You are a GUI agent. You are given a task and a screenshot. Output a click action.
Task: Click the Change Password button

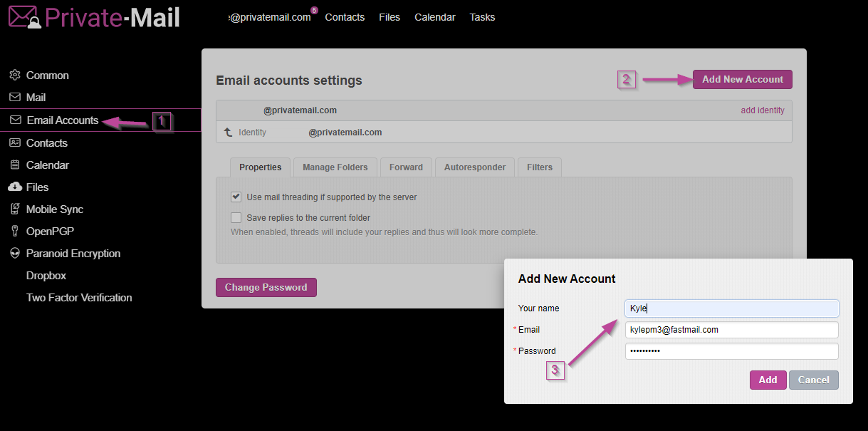(266, 287)
